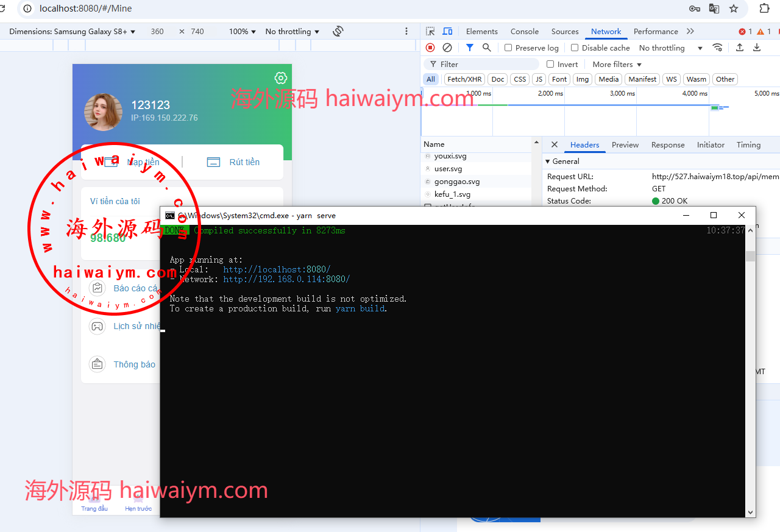Open settings gear in profile header
Screen dimensions: 780x532
280,78
